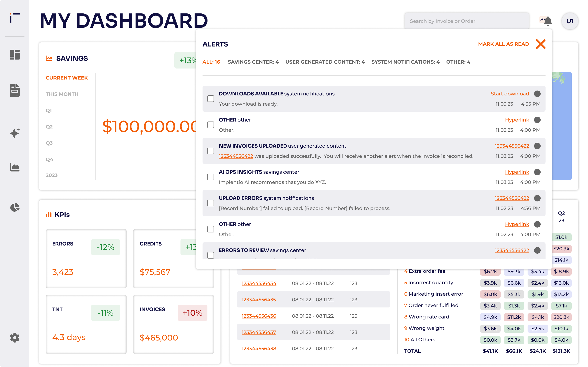The image size is (588, 367).
Task: Open the area chart analytics sidebar icon
Action: (14, 167)
